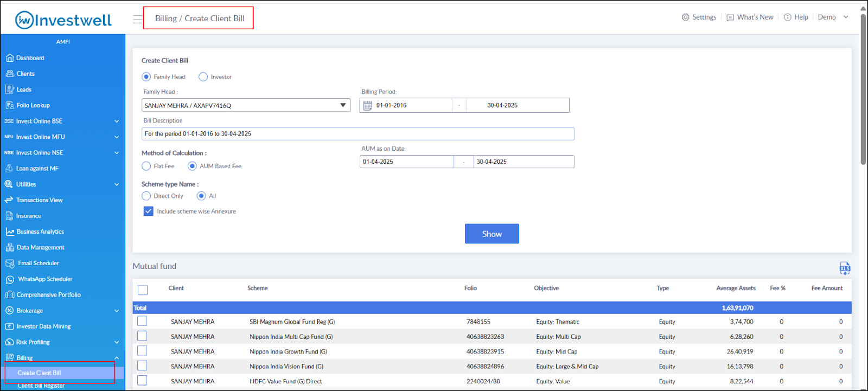The image size is (868, 391).
Task: Click the Risk Profiling icon
Action: click(x=9, y=342)
